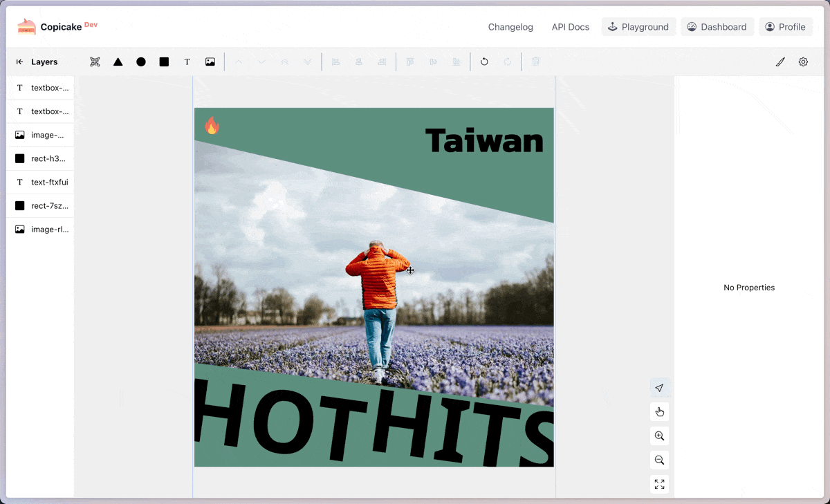Activate the pointer select tool
This screenshot has width=830, height=504.
point(659,388)
